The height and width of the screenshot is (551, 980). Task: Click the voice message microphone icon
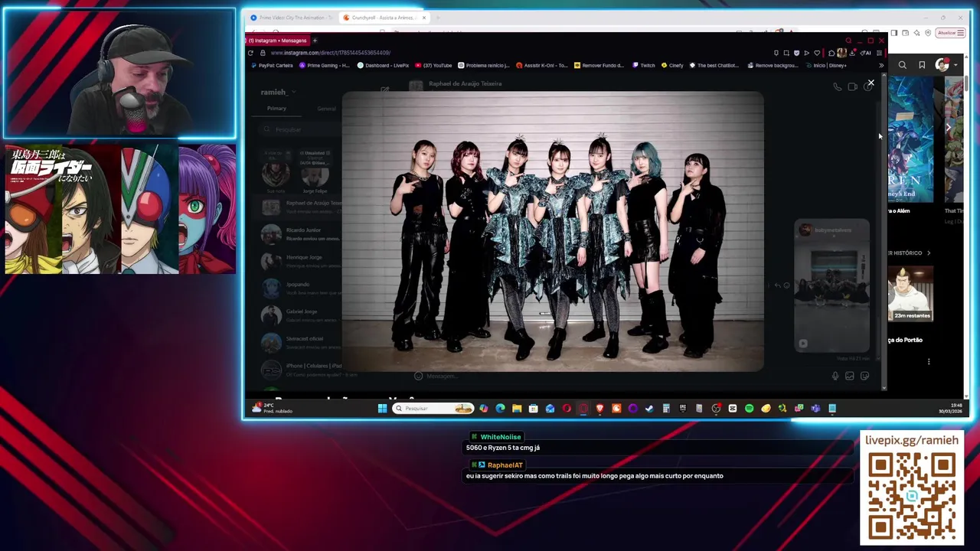pos(835,376)
